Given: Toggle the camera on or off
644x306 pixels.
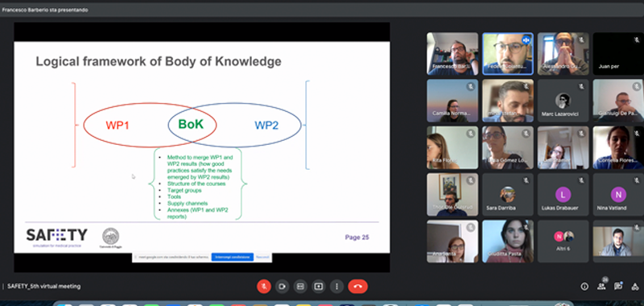Looking at the screenshot, I should click(x=283, y=287).
